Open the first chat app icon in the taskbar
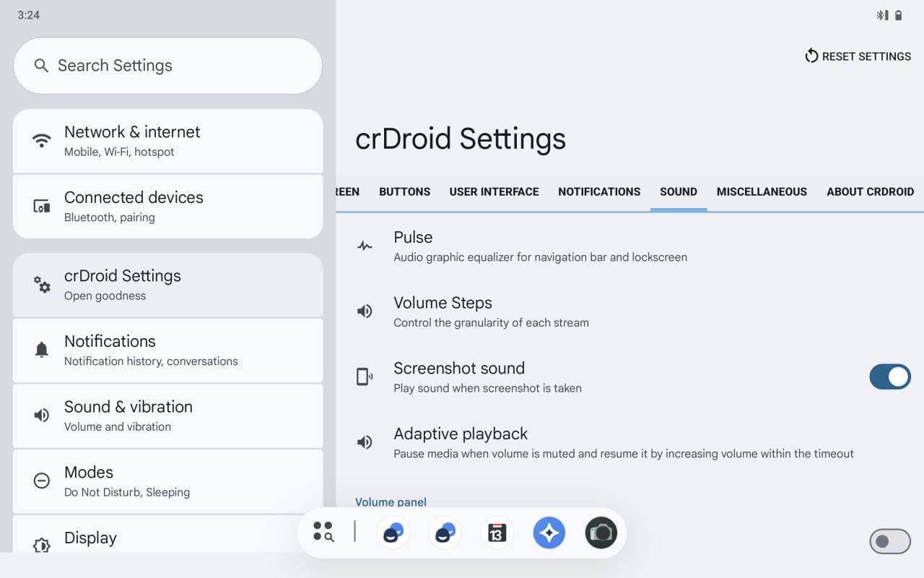 pyautogui.click(x=393, y=533)
